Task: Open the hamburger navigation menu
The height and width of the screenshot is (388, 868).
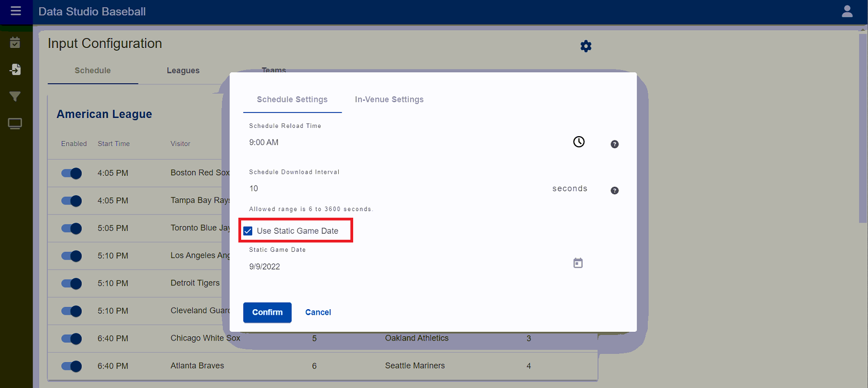Action: coord(15,11)
